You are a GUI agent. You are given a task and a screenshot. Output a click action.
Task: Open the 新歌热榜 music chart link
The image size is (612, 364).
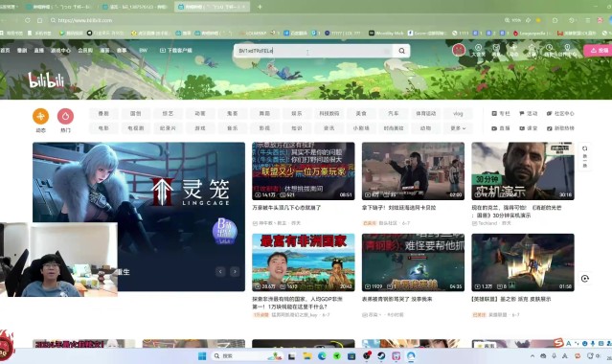pyautogui.click(x=560, y=128)
